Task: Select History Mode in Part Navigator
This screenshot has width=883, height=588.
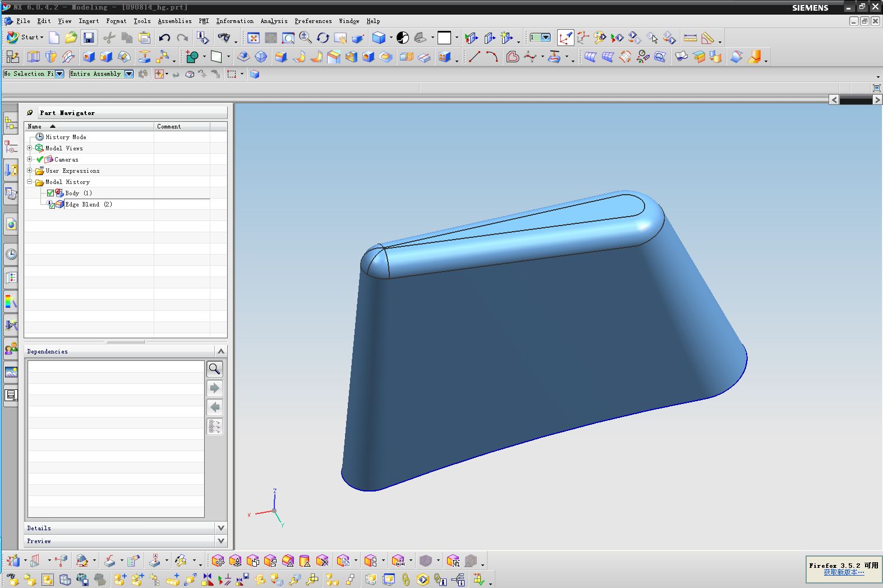Action: point(66,137)
